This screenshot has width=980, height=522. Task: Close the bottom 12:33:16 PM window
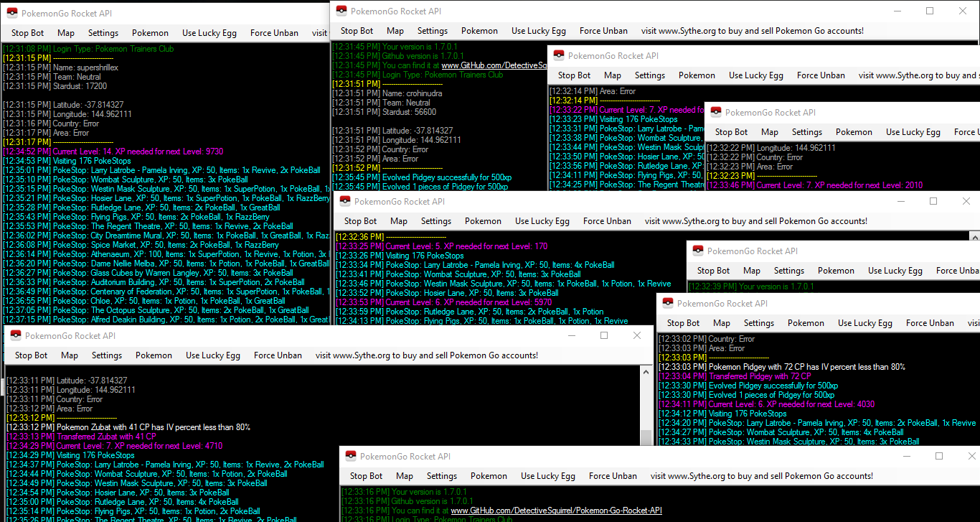pyautogui.click(x=971, y=456)
